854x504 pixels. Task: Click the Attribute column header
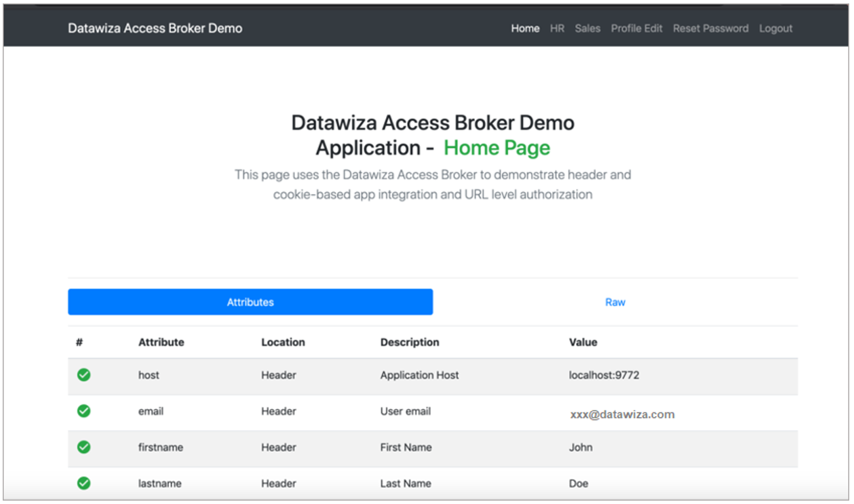pyautogui.click(x=161, y=343)
